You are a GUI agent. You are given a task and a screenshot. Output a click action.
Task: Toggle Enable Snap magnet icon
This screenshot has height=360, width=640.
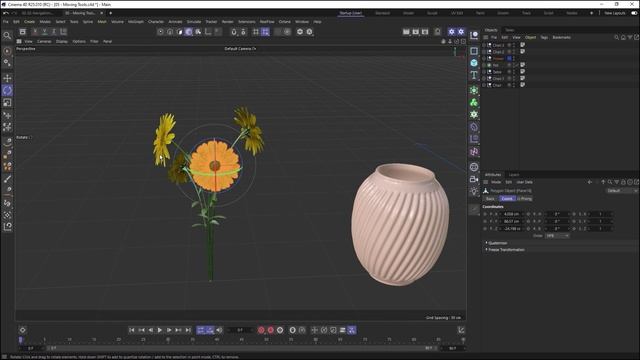[233, 31]
